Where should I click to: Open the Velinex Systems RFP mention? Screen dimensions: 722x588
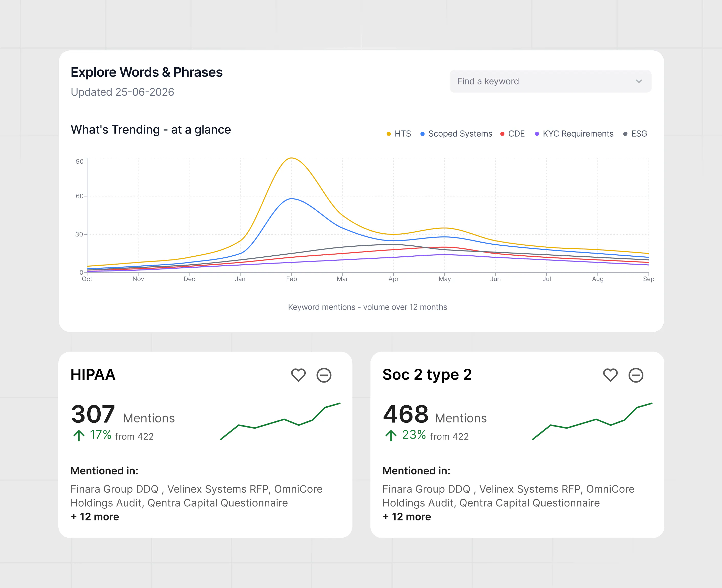219,489
